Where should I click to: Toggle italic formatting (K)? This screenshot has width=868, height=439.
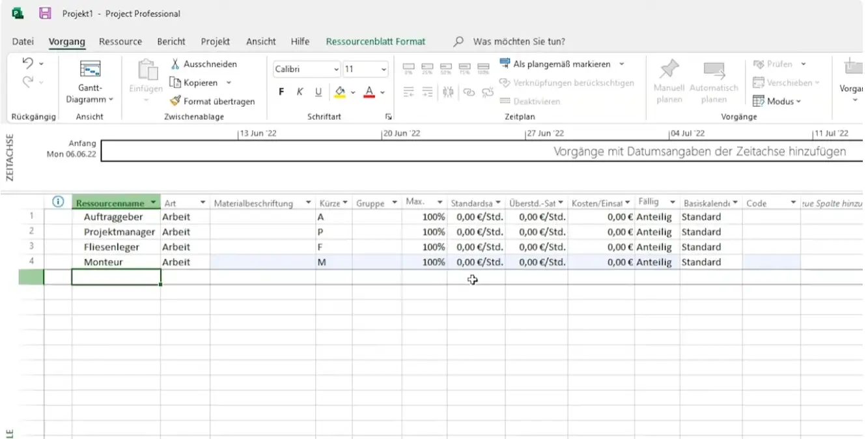coord(300,92)
